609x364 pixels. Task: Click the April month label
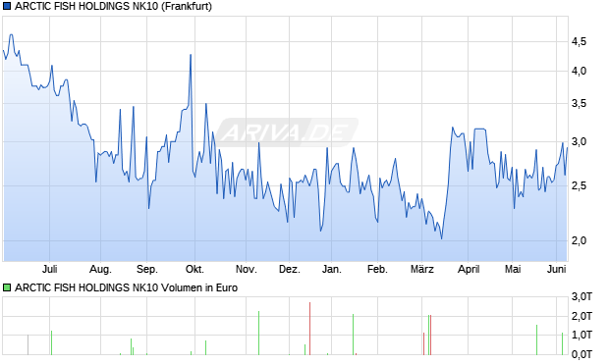pos(469,269)
